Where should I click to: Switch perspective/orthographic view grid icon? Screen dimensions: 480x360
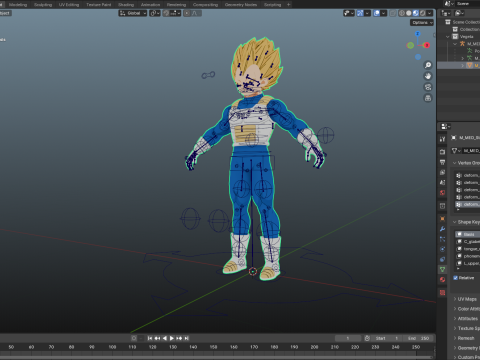[x=428, y=98]
